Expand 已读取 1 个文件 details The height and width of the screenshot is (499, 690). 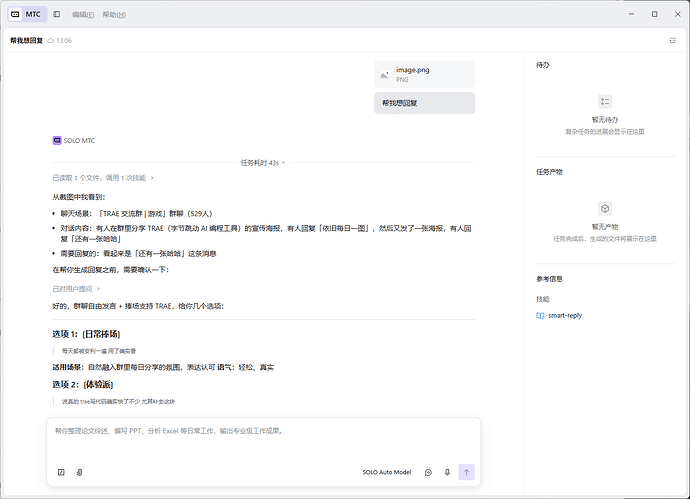pyautogui.click(x=103, y=178)
